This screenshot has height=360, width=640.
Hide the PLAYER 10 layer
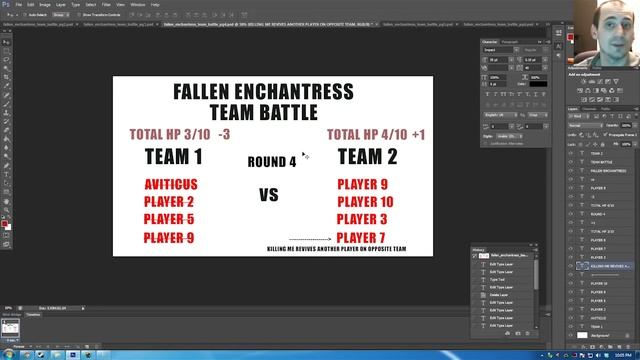tap(571, 283)
